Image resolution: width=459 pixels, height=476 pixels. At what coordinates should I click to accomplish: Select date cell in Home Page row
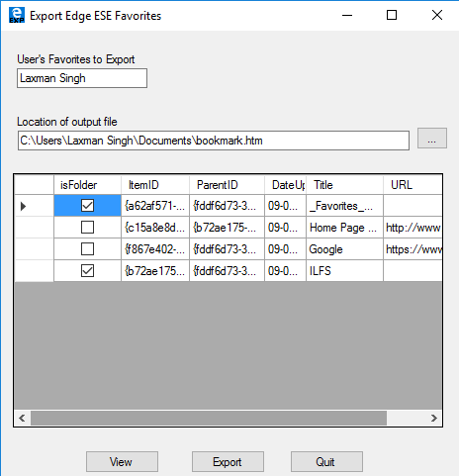(x=285, y=228)
